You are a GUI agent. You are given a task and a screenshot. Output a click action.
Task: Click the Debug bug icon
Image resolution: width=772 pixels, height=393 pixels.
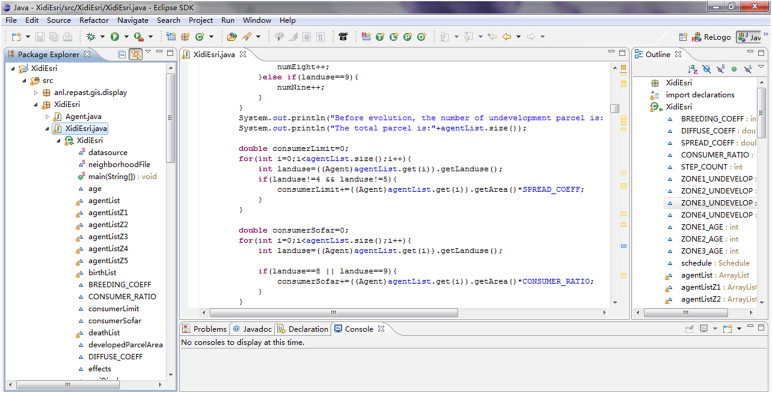[91, 37]
